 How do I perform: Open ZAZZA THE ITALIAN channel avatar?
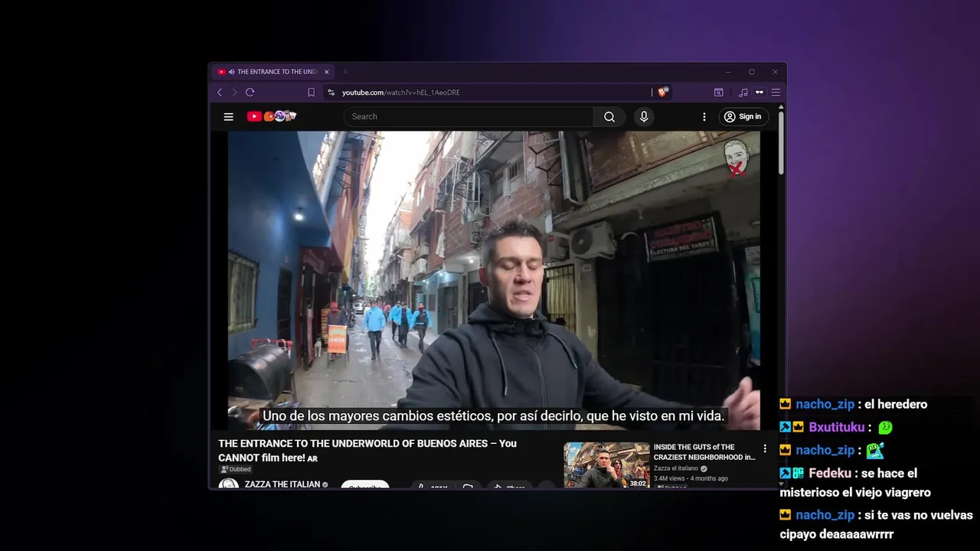pos(228,484)
